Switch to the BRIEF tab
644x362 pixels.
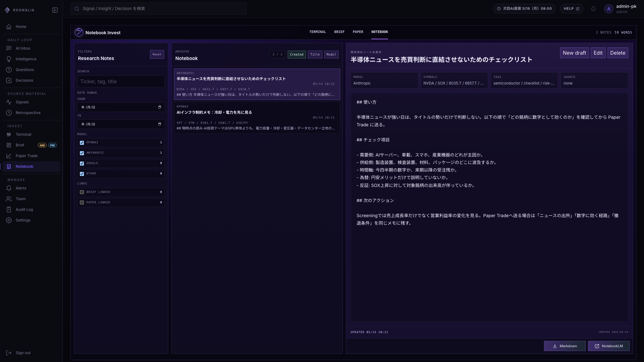(x=339, y=32)
